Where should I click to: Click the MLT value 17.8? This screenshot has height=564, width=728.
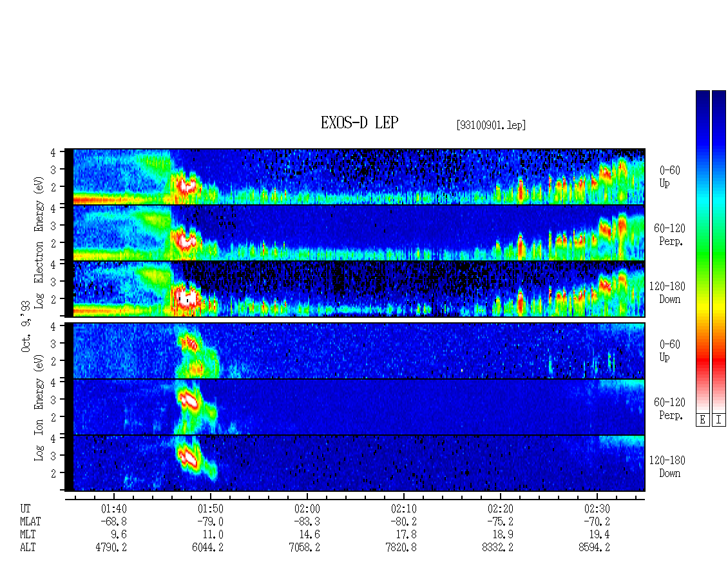pyautogui.click(x=407, y=535)
